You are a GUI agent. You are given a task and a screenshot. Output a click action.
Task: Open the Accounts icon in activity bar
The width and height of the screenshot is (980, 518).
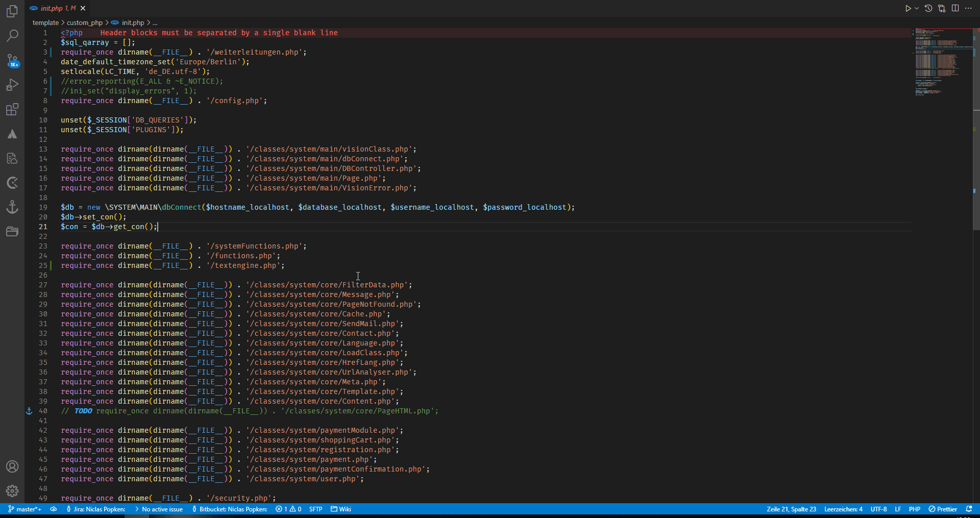tap(12, 466)
